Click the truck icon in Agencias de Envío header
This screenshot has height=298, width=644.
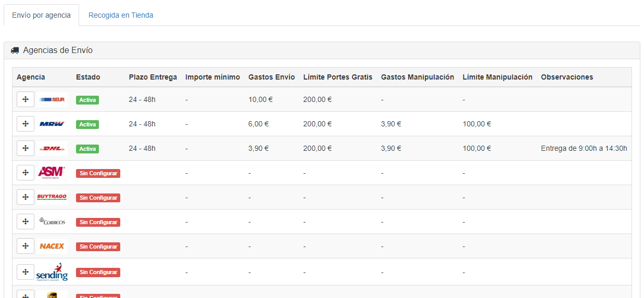(15, 50)
